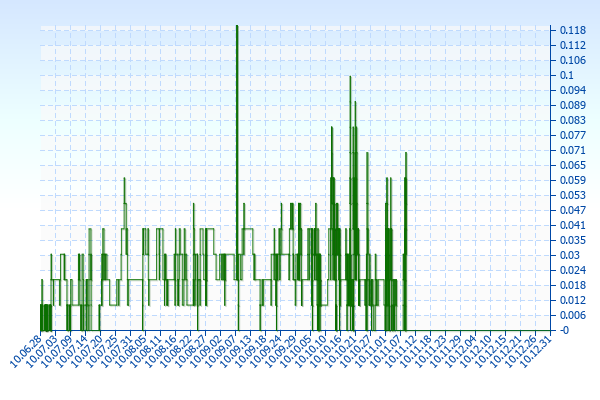Select the 10.11.12 date label

click(401, 351)
